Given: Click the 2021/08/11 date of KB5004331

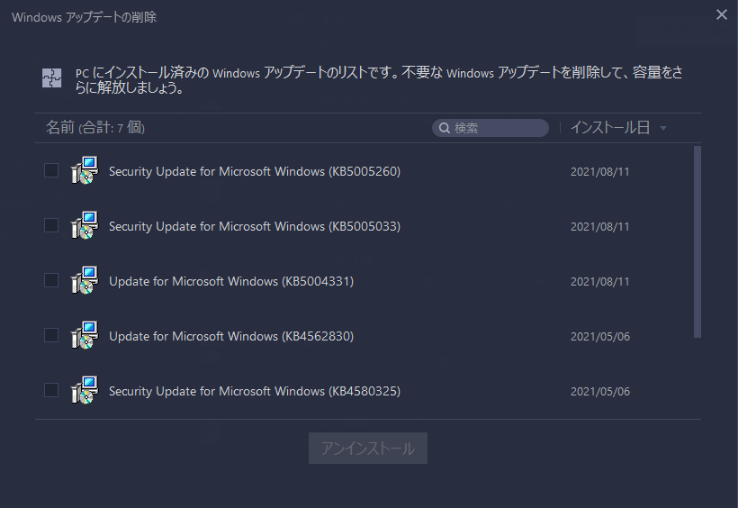Looking at the screenshot, I should [x=600, y=282].
